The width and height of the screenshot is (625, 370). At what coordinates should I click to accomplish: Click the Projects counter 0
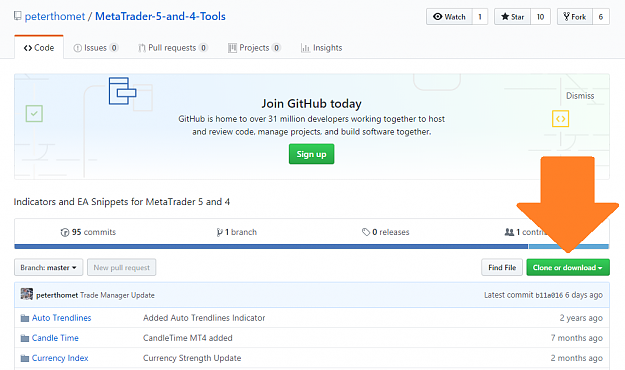pyautogui.click(x=276, y=48)
